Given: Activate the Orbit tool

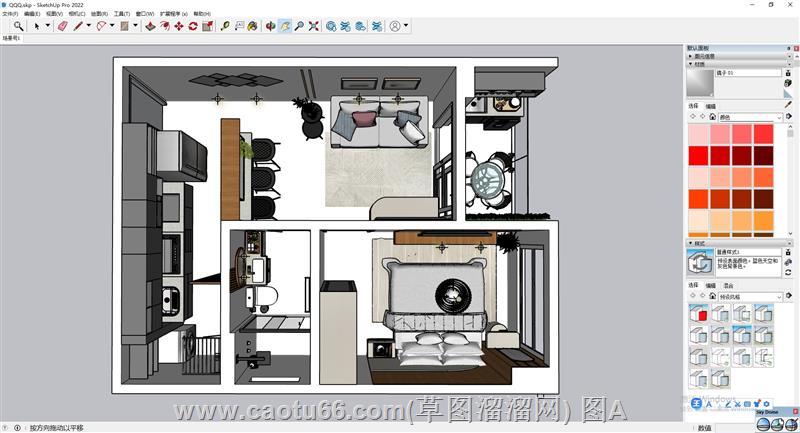Looking at the screenshot, I should coord(271,26).
